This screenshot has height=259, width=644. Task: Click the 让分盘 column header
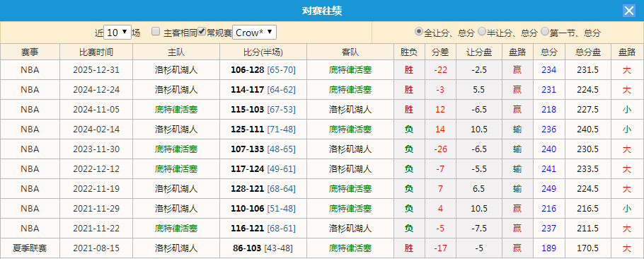(x=479, y=52)
